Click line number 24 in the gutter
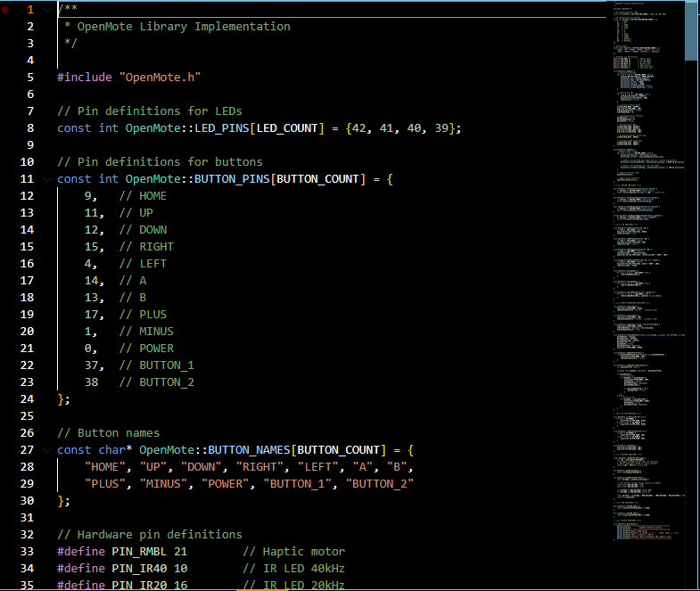Screen dimensions: 700x591 27,399
